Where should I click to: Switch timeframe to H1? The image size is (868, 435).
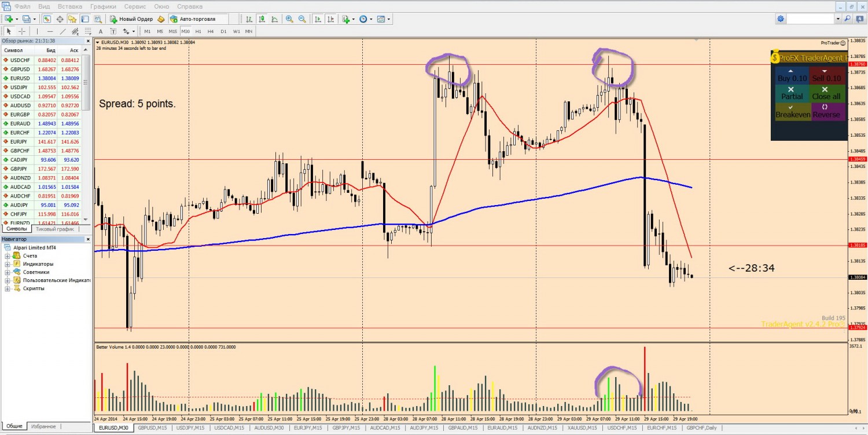(x=198, y=31)
